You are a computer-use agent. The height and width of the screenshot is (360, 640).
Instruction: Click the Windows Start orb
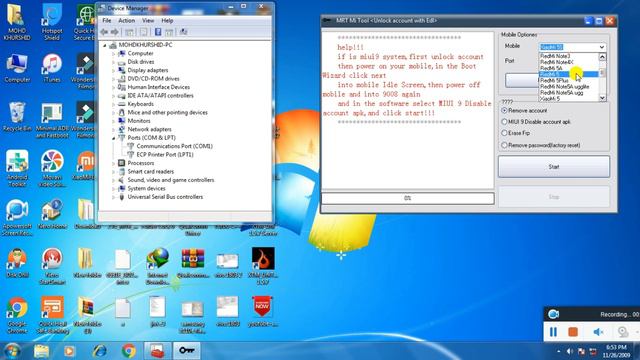tap(12, 351)
